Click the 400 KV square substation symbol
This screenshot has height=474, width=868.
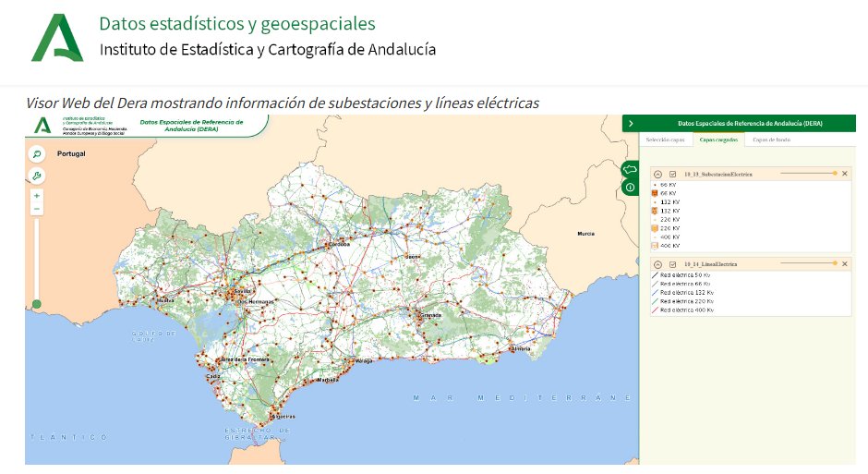pyautogui.click(x=655, y=245)
